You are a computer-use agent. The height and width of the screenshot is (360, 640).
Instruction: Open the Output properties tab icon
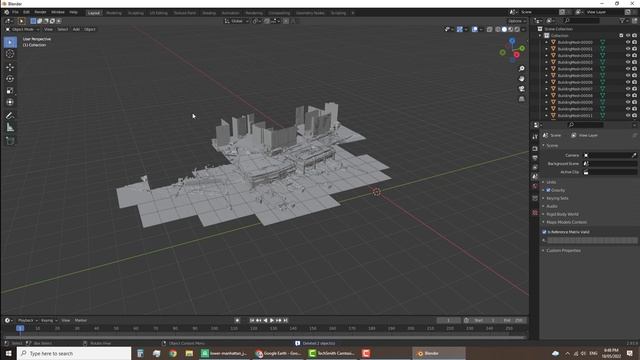tap(535, 158)
